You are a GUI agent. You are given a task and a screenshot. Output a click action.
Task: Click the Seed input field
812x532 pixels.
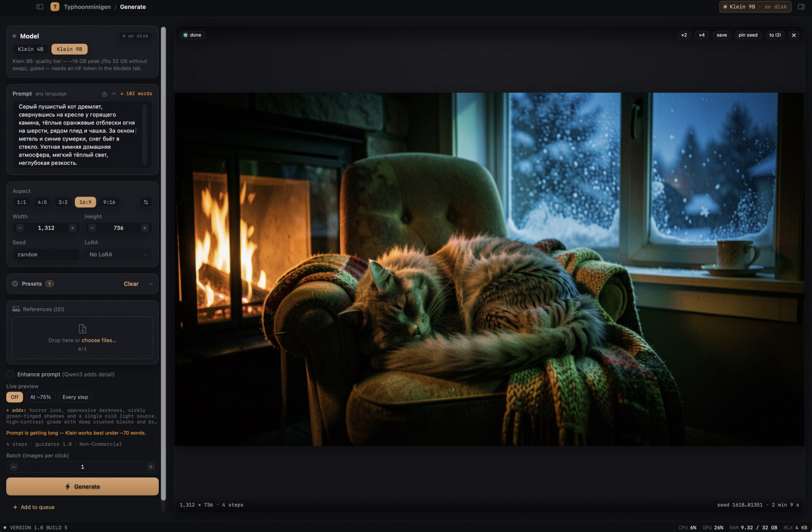pos(46,254)
